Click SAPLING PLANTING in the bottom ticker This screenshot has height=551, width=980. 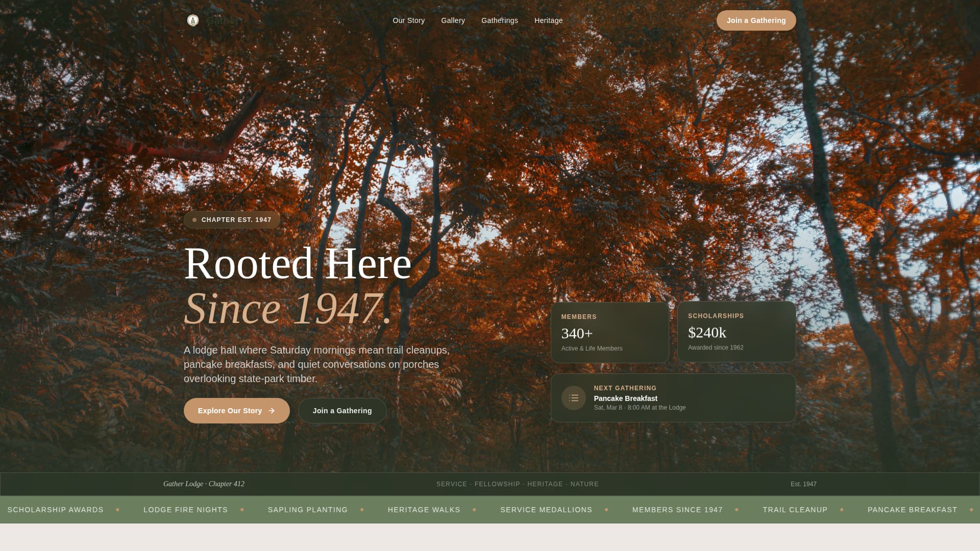(x=308, y=509)
